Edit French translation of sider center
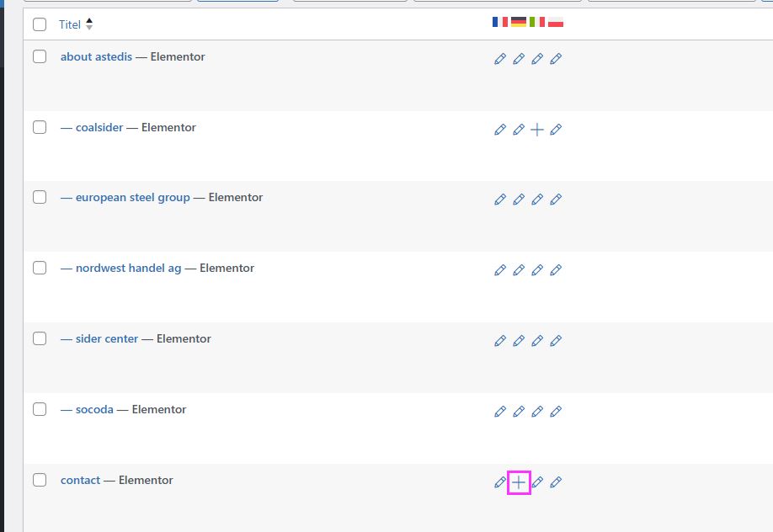 500,341
